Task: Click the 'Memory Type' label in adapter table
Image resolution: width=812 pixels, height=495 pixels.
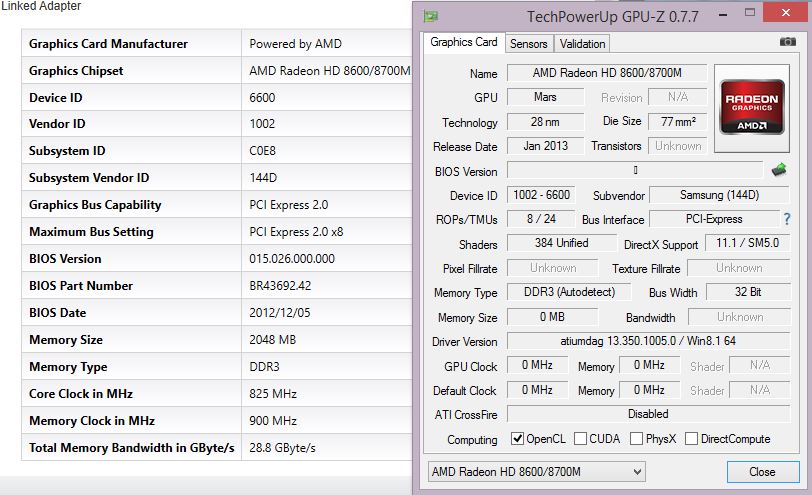Action: [68, 367]
